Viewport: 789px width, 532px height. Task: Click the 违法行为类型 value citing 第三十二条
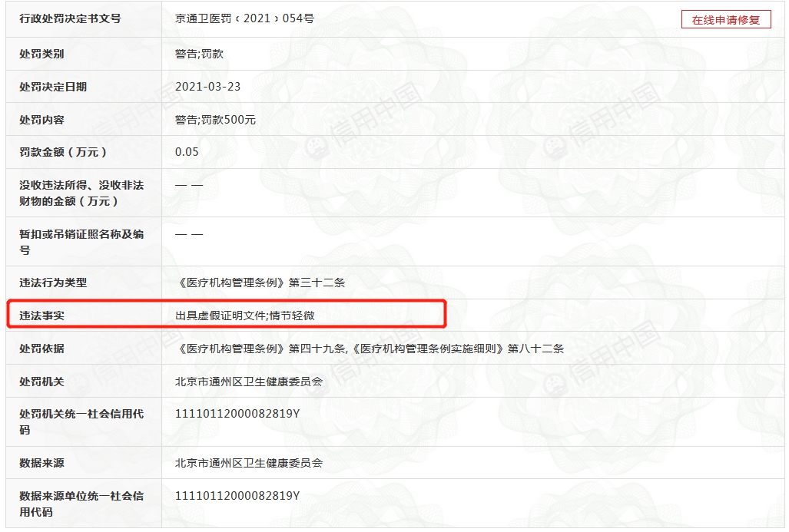[260, 283]
